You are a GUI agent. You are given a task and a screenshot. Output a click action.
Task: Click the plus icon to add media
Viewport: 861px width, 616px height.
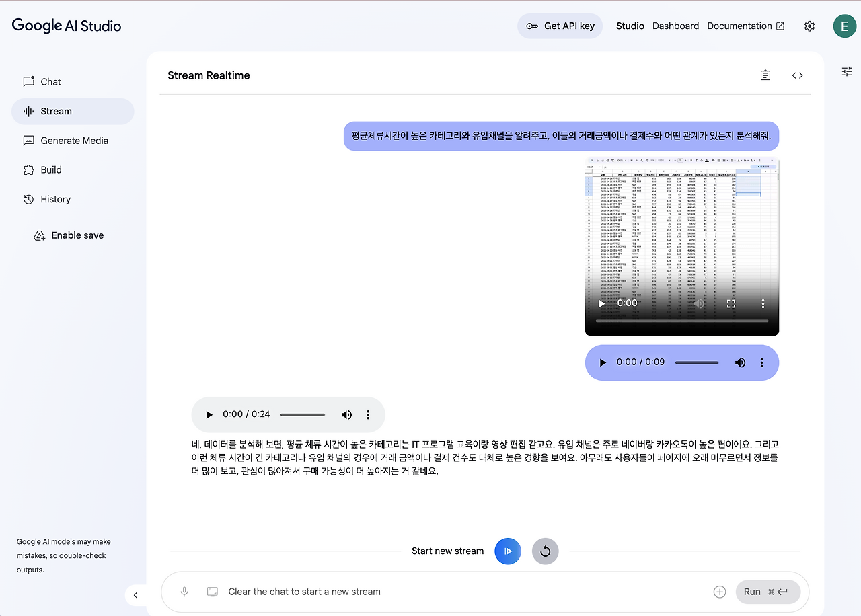point(720,592)
